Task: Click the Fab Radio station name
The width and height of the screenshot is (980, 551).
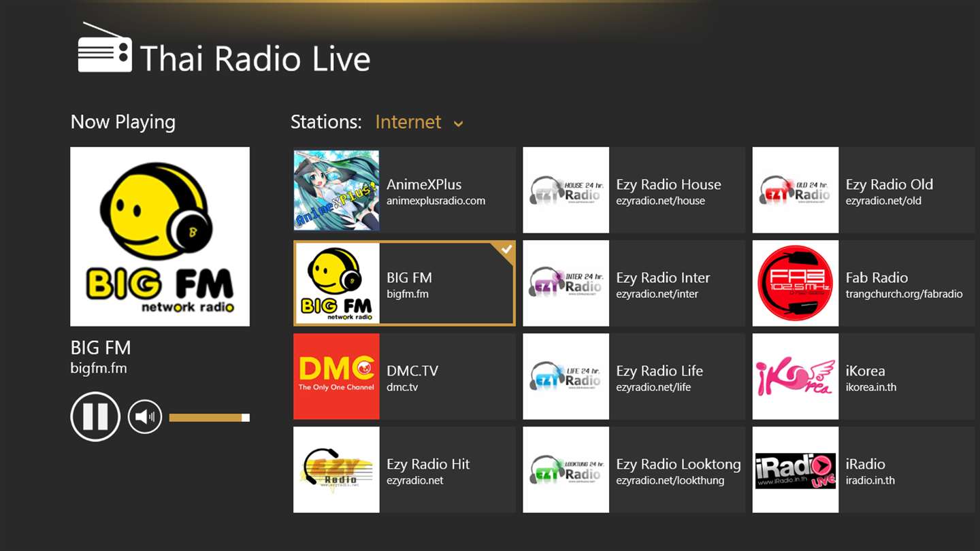Action: tap(877, 278)
